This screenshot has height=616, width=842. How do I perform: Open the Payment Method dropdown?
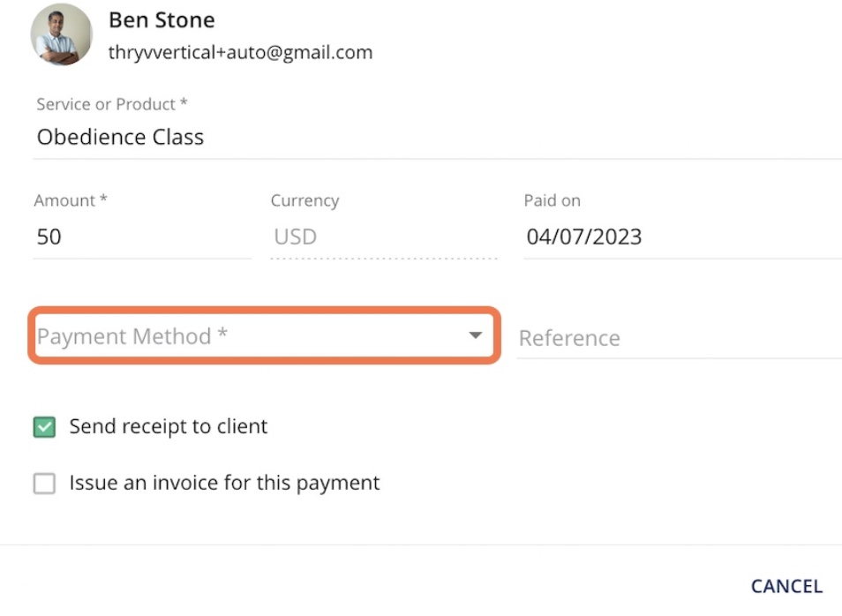point(247,335)
